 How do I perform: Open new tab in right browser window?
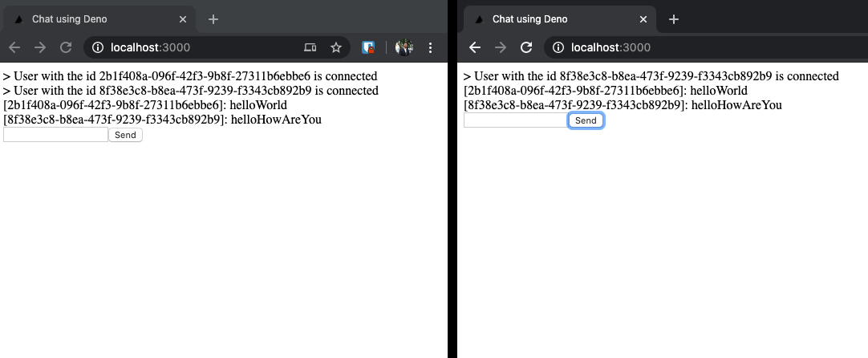[x=673, y=19]
